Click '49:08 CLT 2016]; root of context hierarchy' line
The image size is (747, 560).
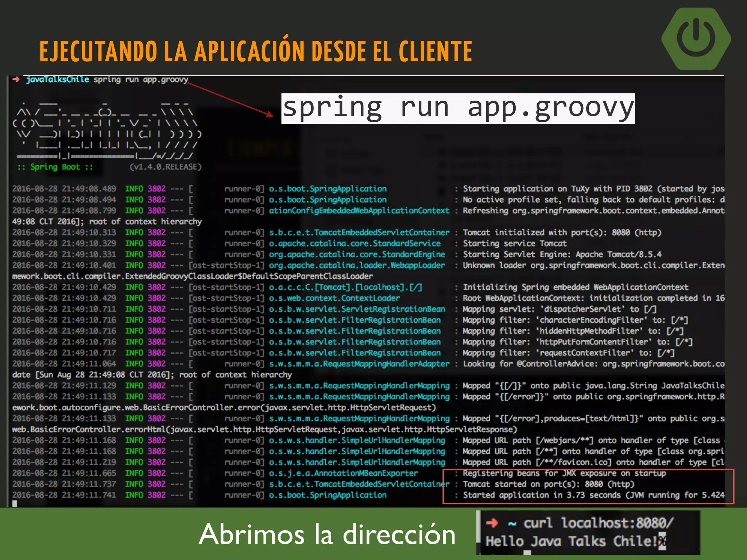coord(107,222)
